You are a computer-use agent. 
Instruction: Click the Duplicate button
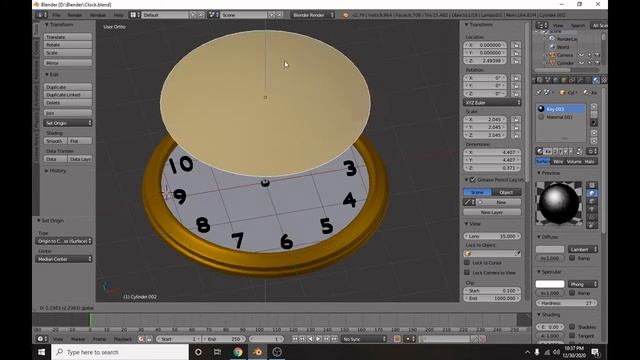67,87
